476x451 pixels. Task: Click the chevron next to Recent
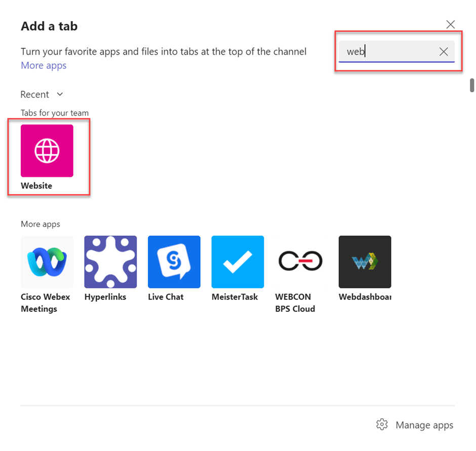click(x=60, y=94)
